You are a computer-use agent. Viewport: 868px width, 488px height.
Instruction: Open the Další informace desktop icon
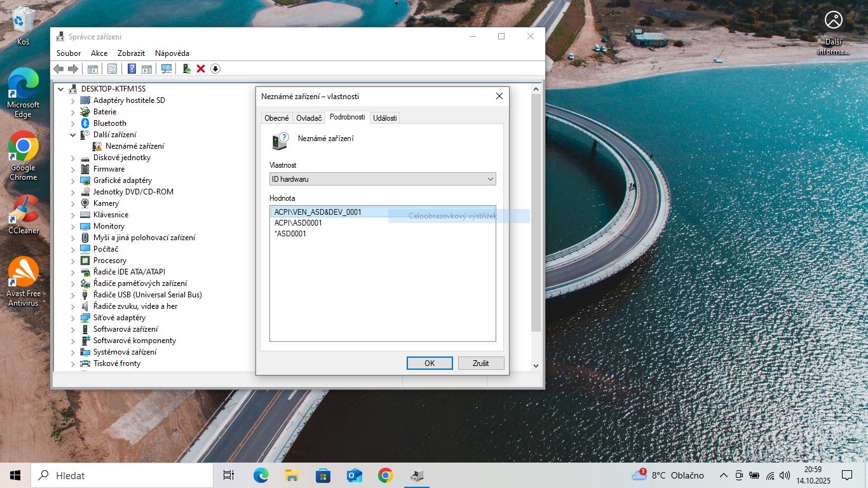pyautogui.click(x=833, y=32)
